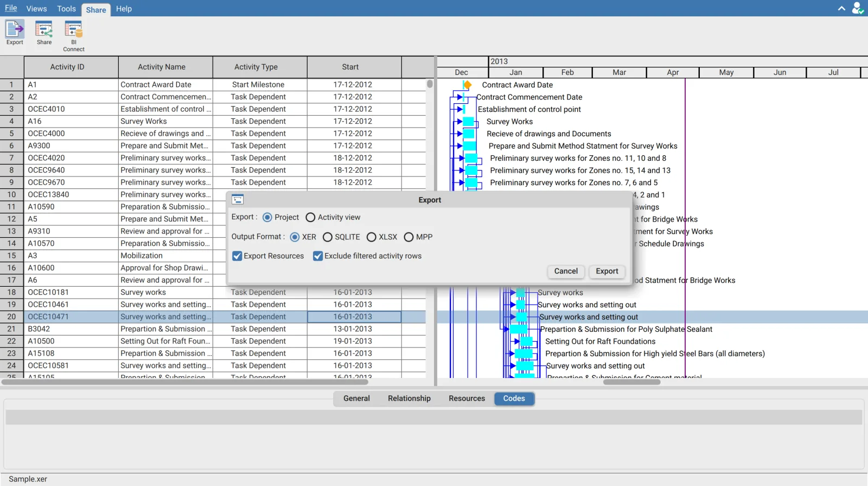868x486 pixels.
Task: Open the File menu
Action: pyautogui.click(x=11, y=8)
